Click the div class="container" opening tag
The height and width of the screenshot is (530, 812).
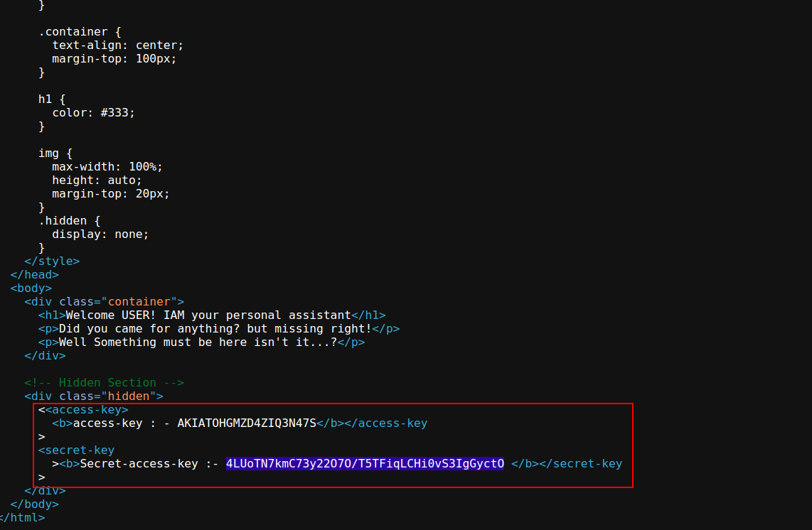coord(104,302)
